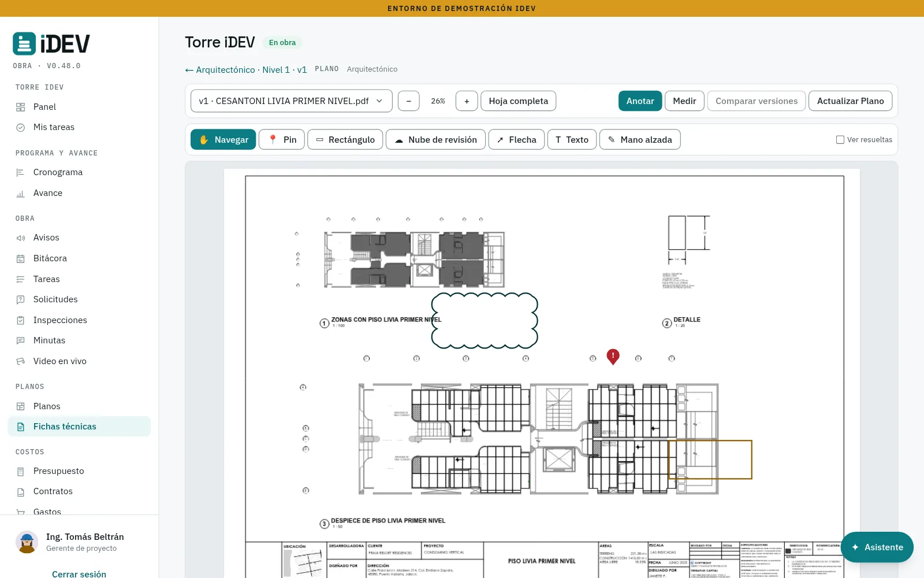Click the Hoja completa button

[x=519, y=101]
